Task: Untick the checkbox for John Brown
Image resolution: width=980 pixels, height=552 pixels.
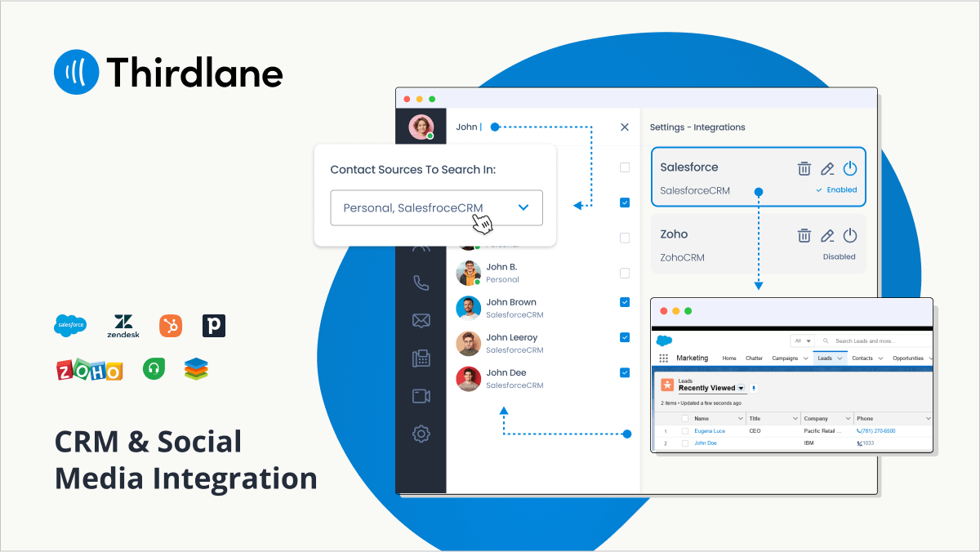Action: click(625, 302)
